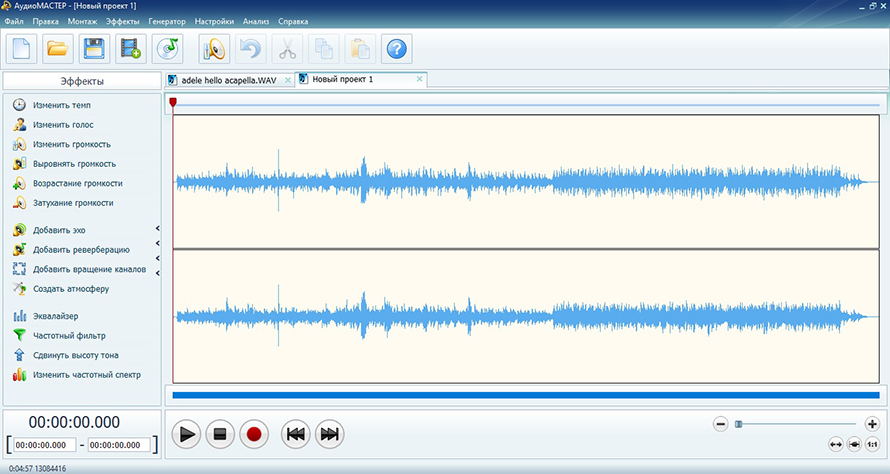Screen dimensions: 890x474
Task: Click the zoom in plus icon
Action: pos(872,424)
